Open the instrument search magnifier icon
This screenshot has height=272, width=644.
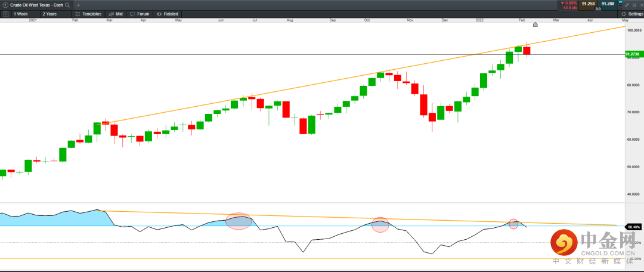point(67,5)
